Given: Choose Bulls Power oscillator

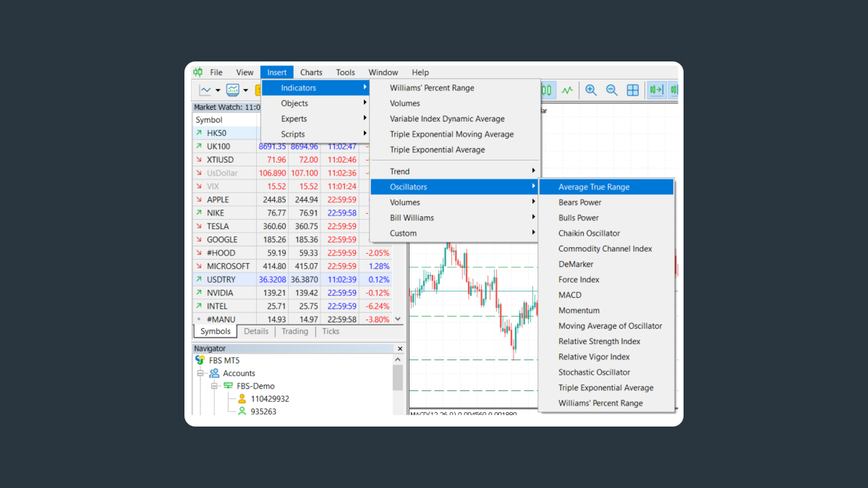Looking at the screenshot, I should pos(606,218).
